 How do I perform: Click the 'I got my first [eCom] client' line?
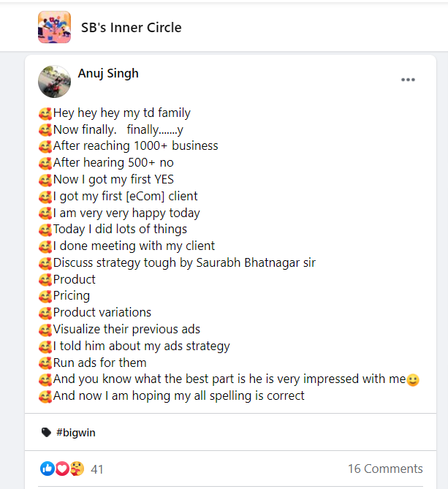tap(125, 197)
